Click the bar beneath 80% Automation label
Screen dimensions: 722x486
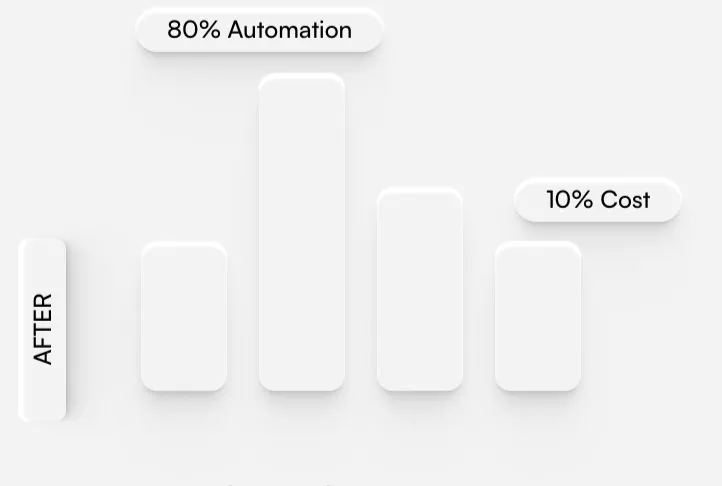click(x=302, y=232)
